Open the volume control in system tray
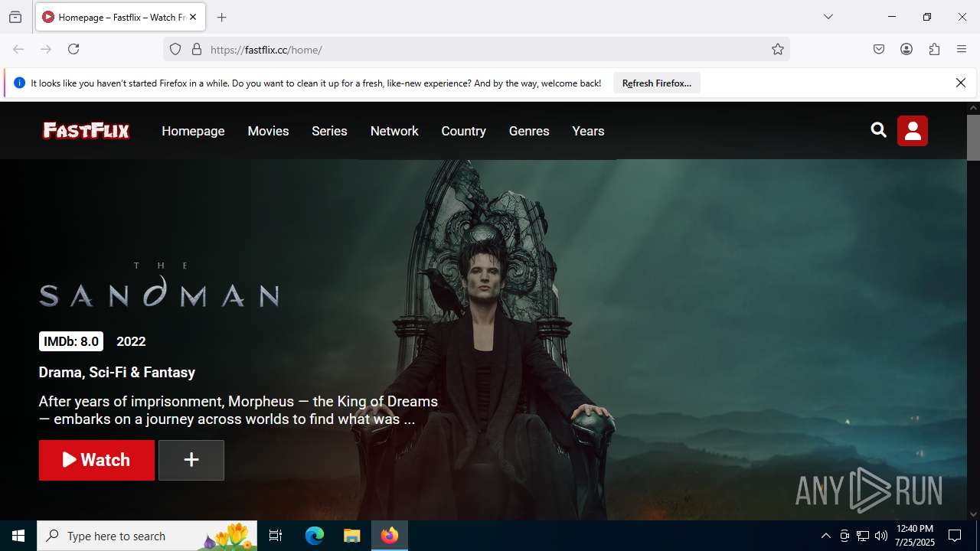This screenshot has width=980, height=551. pyautogui.click(x=881, y=536)
